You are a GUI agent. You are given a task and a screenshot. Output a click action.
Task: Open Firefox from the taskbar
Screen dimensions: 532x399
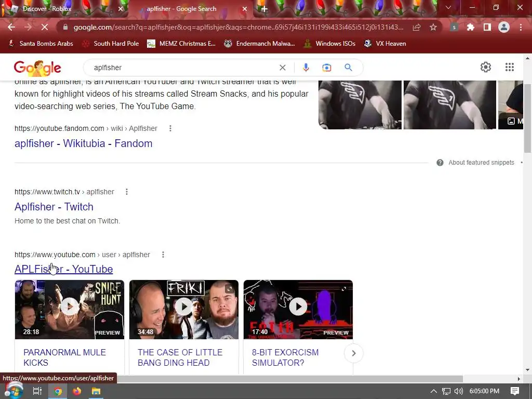(x=77, y=391)
